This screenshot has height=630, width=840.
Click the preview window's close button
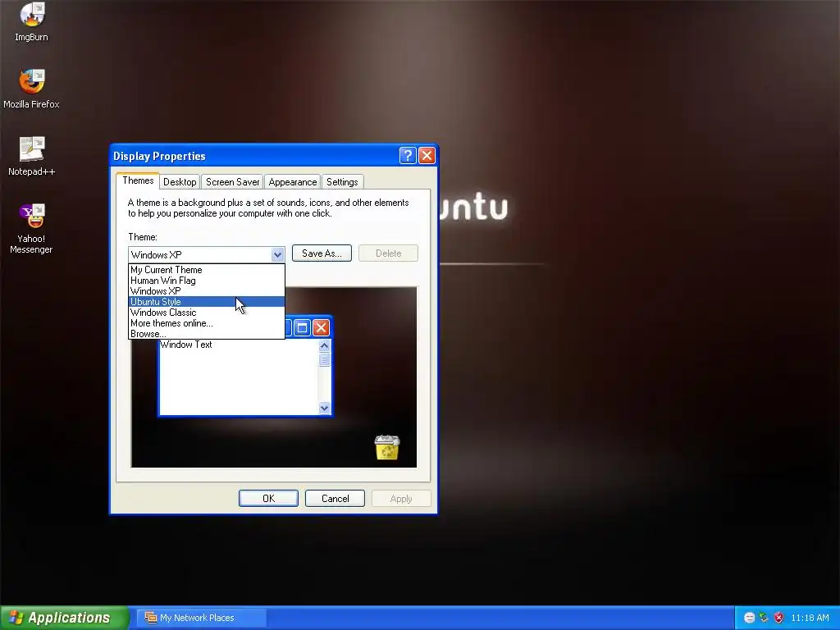321,327
